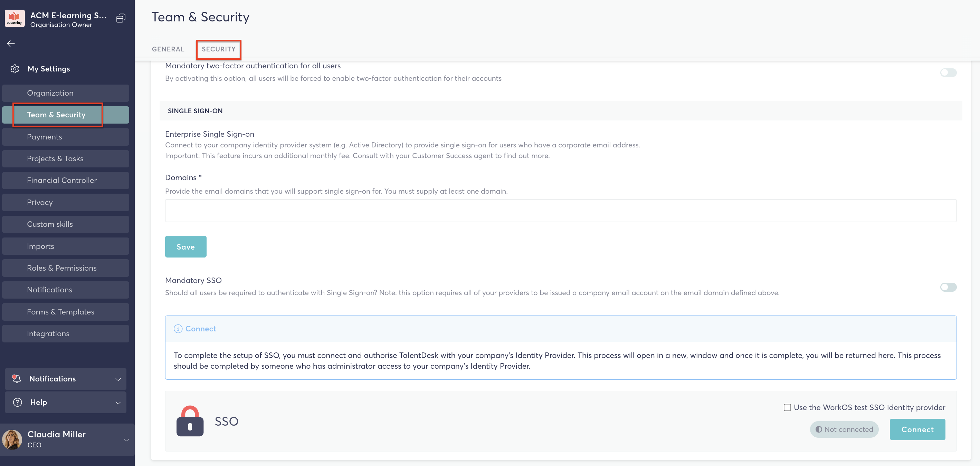Check Use the WorkOS test SSO provider
980x466 pixels.
click(787, 407)
